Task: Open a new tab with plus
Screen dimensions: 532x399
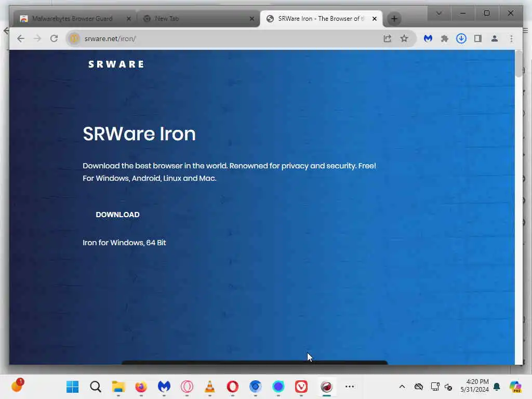Action: pyautogui.click(x=394, y=19)
